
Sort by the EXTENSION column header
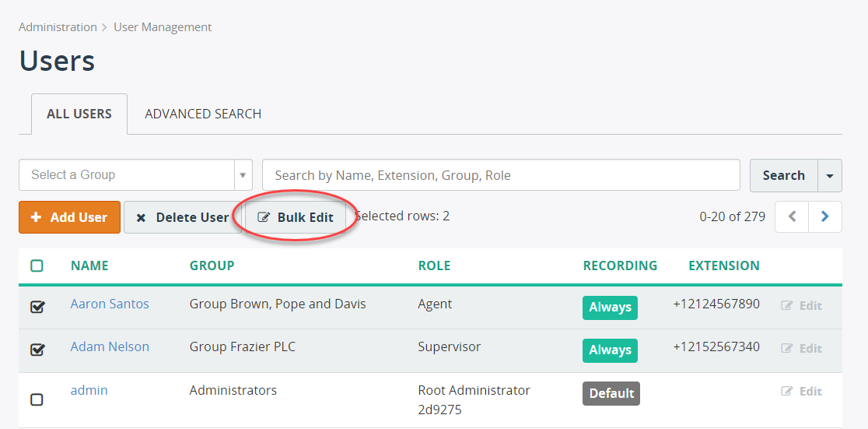724,265
